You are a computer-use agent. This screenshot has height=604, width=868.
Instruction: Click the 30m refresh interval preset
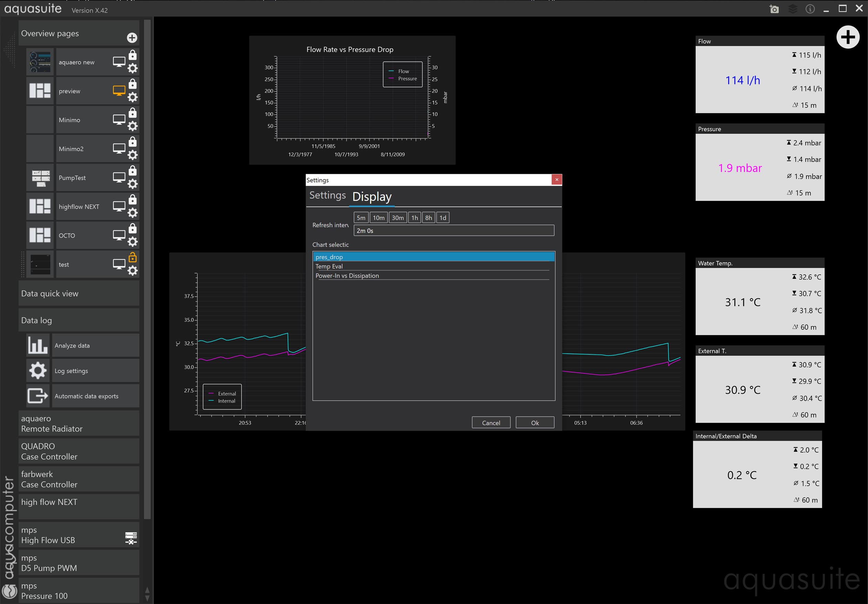point(397,218)
